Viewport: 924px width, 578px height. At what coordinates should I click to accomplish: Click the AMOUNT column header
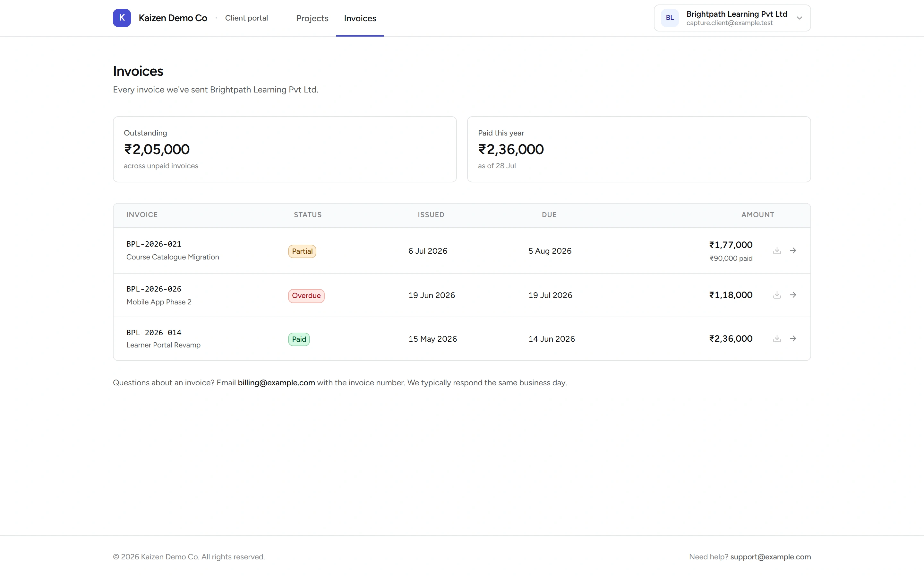tap(757, 215)
